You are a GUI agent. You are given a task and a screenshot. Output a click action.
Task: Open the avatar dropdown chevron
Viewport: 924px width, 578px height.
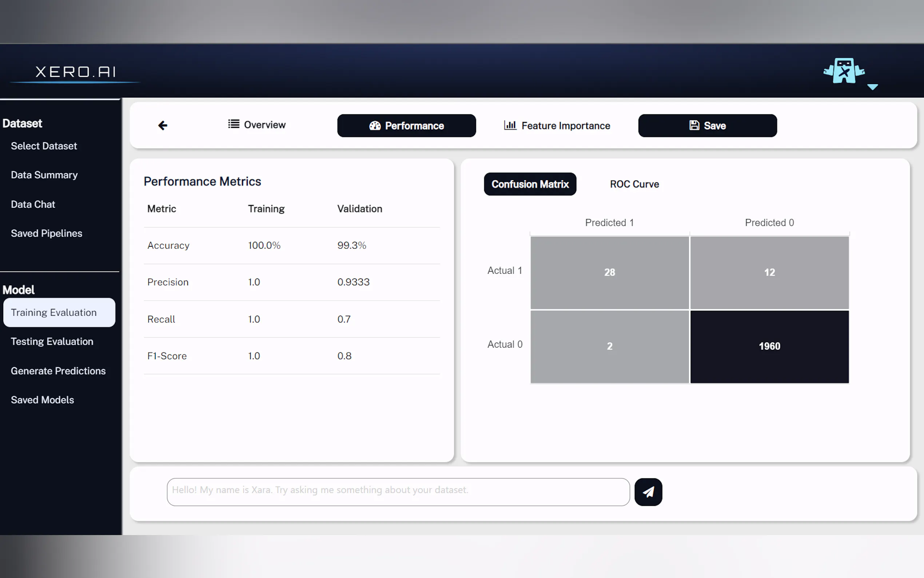click(x=873, y=87)
